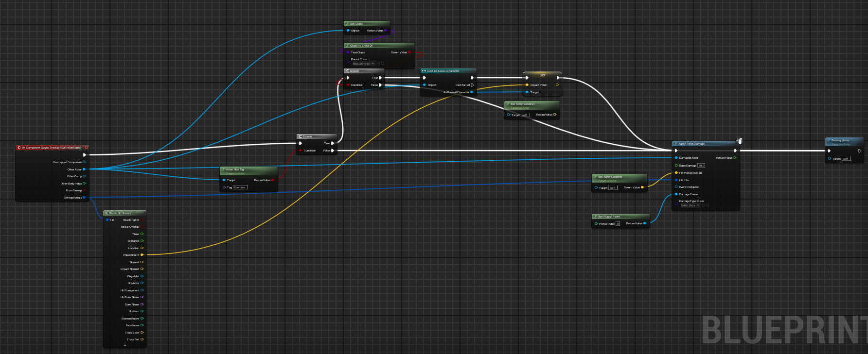The image size is (868, 354).
Task: Click the Destroy Actor Target self field
Action: pos(847,159)
